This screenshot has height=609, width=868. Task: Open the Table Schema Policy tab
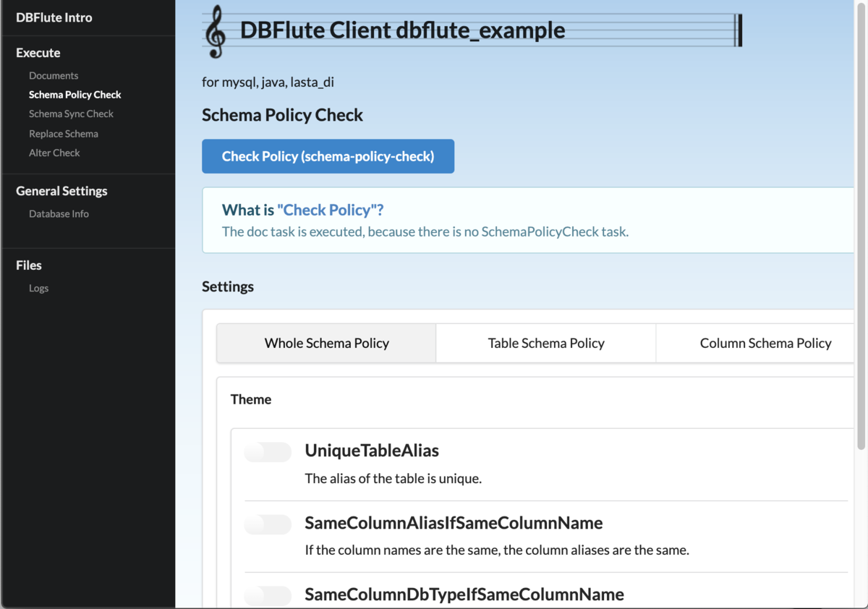point(546,343)
